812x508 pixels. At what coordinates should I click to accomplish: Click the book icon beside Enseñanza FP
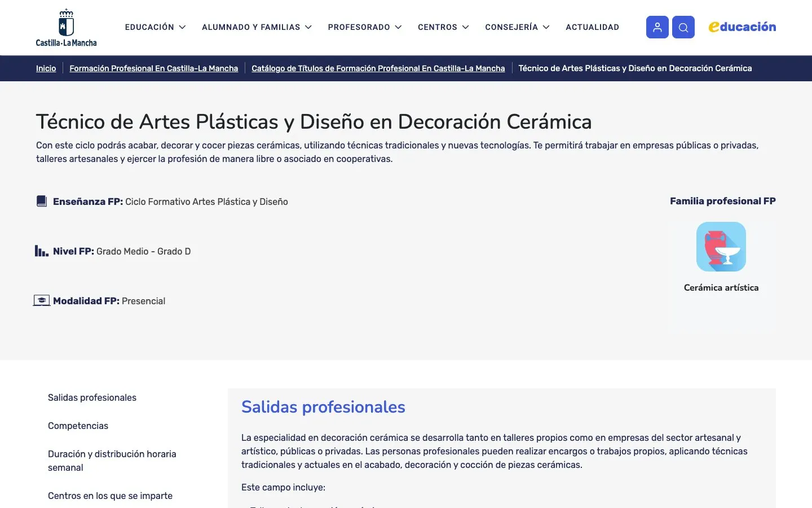coord(42,202)
